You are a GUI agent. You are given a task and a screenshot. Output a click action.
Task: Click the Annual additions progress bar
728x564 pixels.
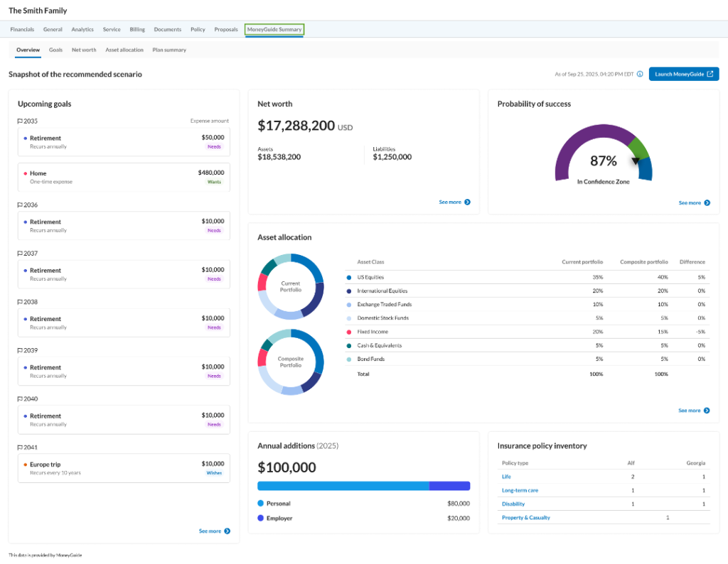(363, 486)
